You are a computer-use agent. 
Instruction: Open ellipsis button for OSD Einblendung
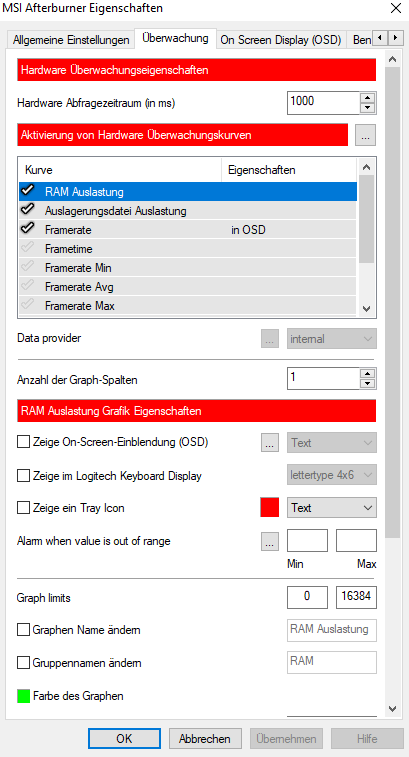point(270,443)
